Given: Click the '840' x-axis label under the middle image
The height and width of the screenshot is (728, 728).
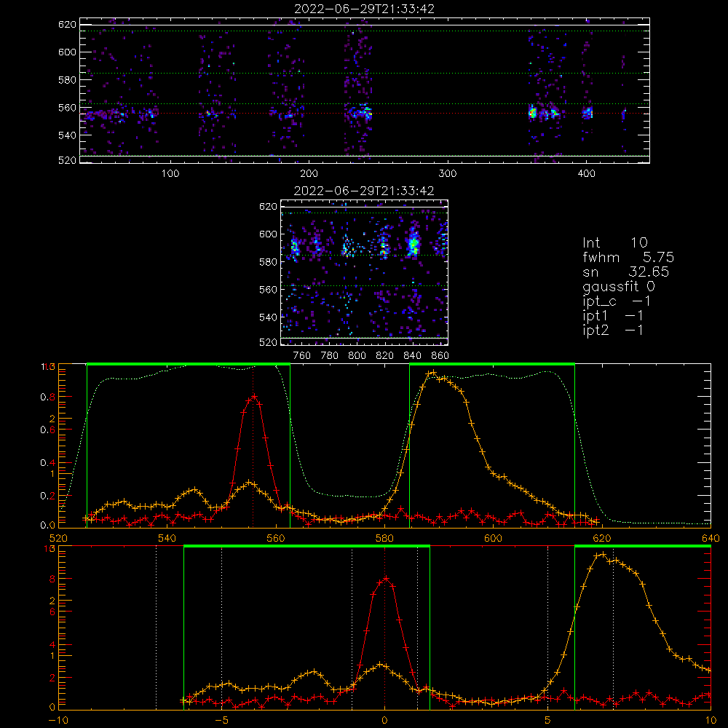Looking at the screenshot, I should tap(412, 356).
